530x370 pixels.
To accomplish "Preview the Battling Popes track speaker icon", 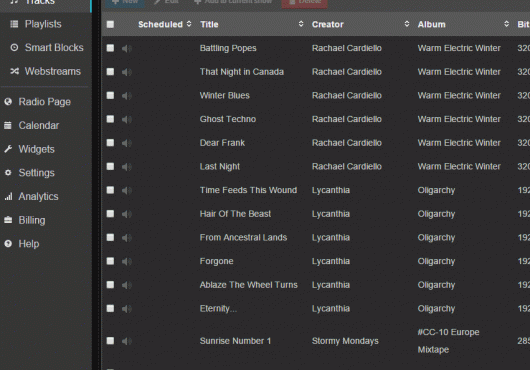I will 127,48.
